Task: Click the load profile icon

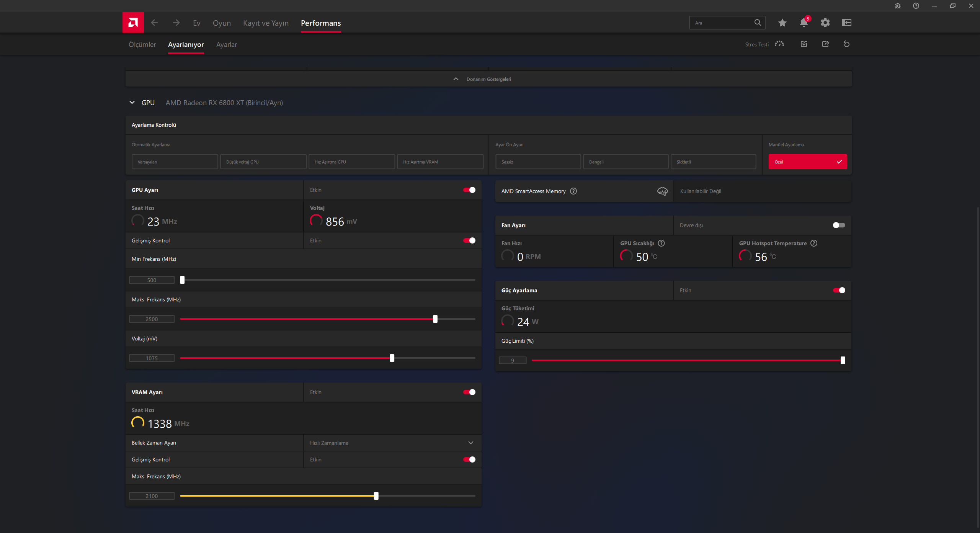Action: tap(804, 44)
